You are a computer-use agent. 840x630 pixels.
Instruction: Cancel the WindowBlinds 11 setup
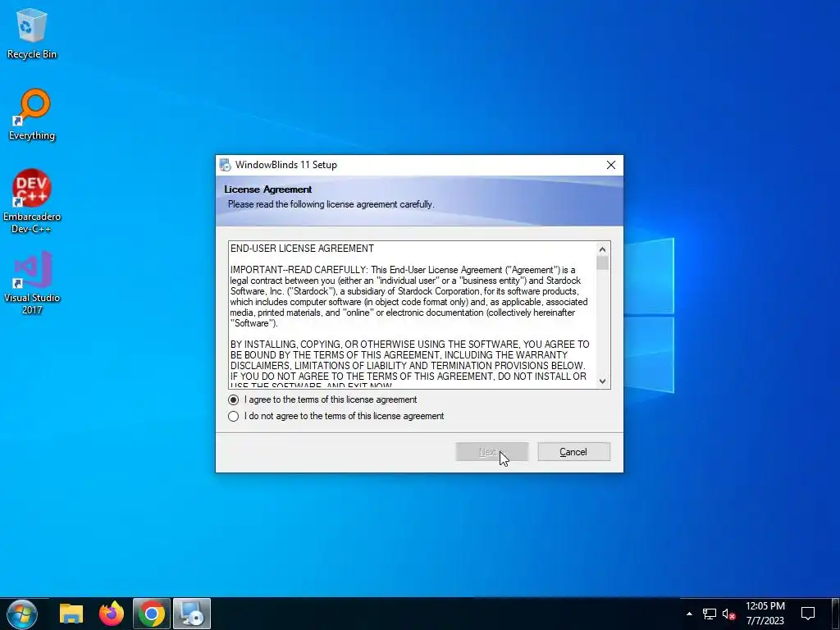point(573,452)
